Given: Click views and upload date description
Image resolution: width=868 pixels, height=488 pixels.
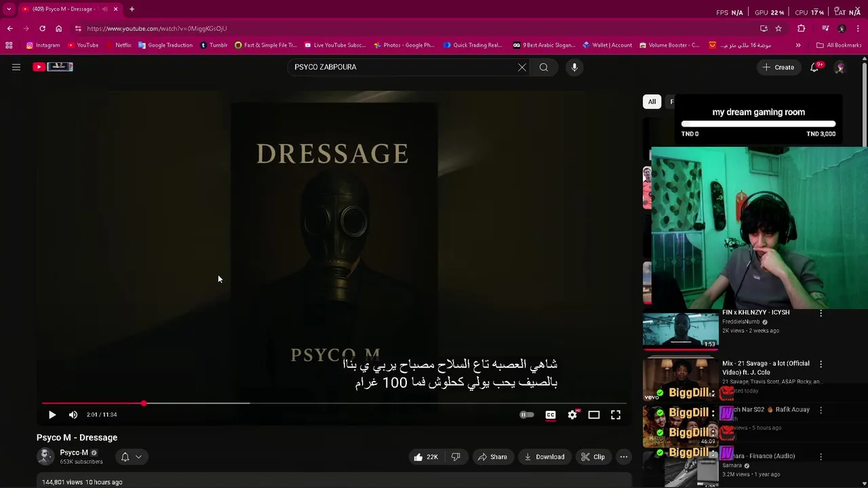Looking at the screenshot, I should coord(82,483).
